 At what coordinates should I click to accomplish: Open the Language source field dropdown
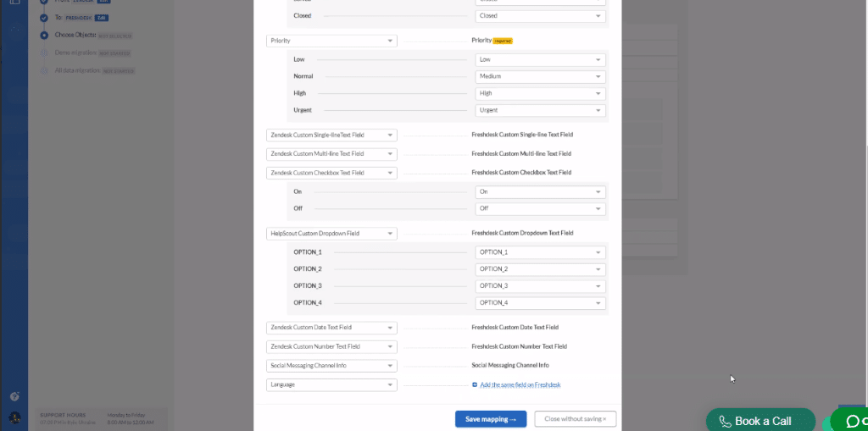[331, 384]
